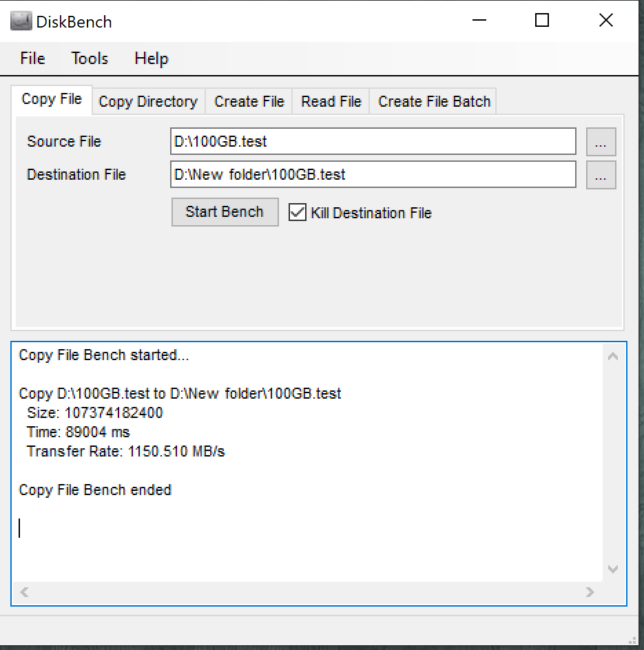Open the Create File Batch tab
Screen dimensions: 644x650
[434, 102]
